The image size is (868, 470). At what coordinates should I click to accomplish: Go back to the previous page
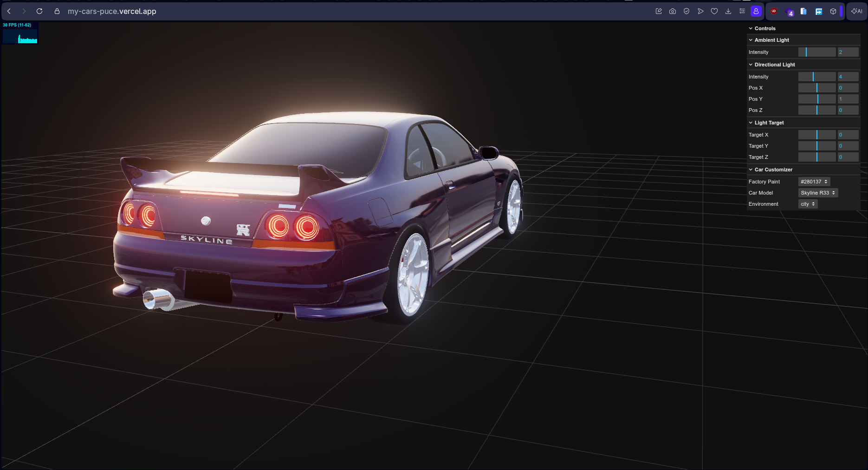[x=9, y=11]
